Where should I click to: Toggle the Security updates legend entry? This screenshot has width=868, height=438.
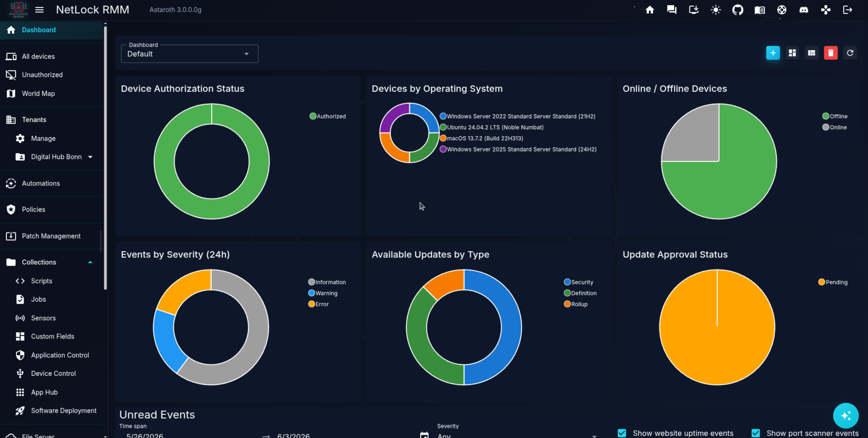[579, 282]
